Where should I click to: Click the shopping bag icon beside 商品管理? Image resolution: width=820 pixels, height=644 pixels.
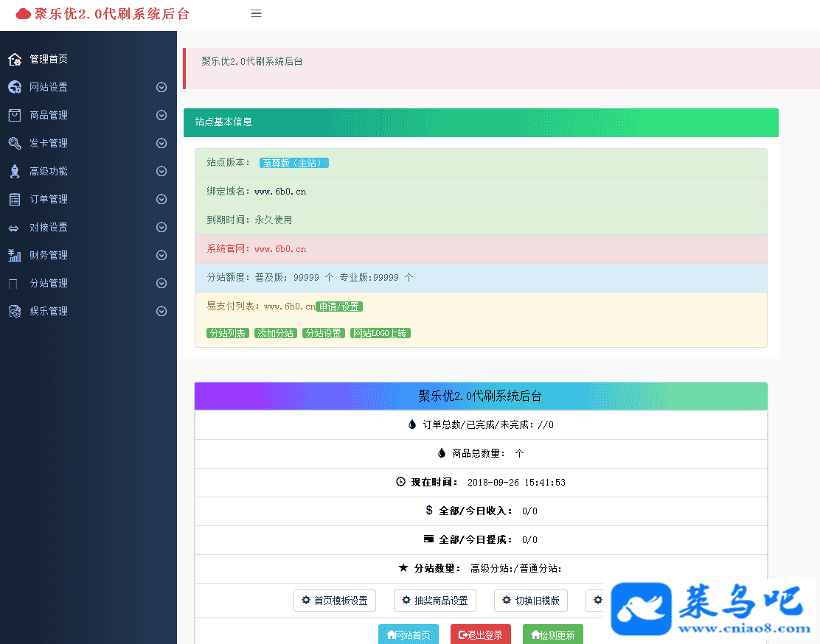tap(15, 115)
